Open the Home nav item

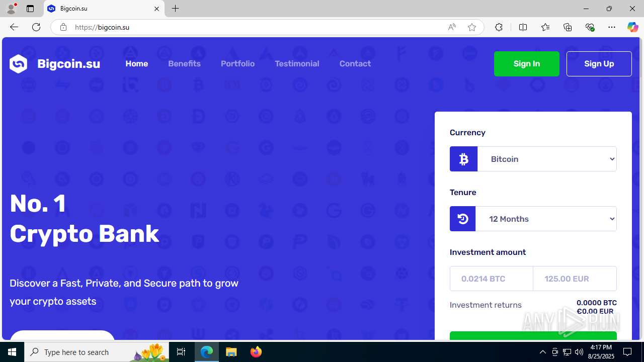[x=137, y=64]
